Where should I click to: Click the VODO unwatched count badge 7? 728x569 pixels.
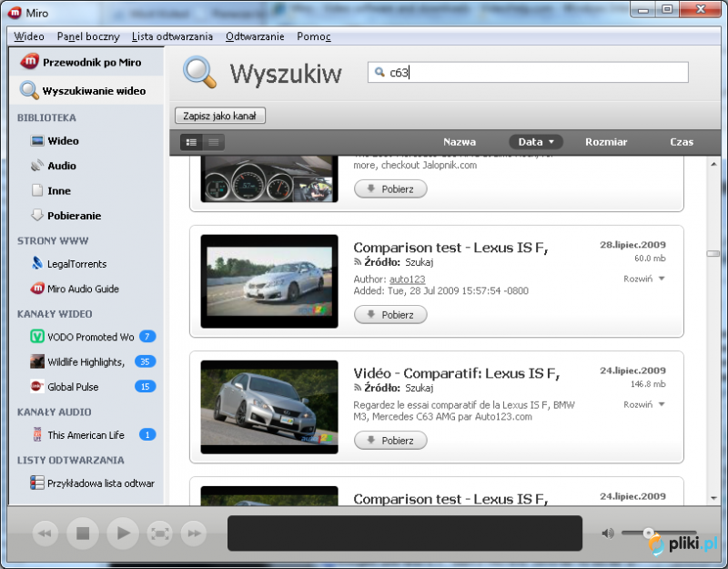[x=147, y=336]
